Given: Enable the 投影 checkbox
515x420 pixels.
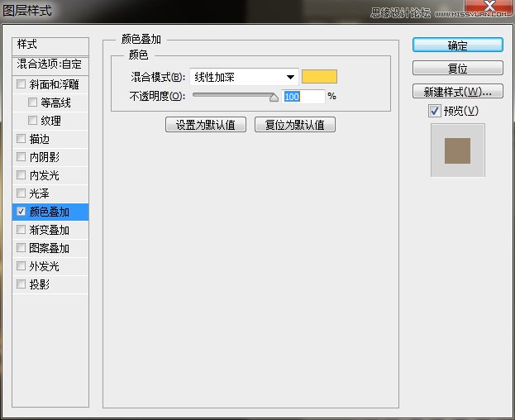Looking at the screenshot, I should tap(21, 284).
